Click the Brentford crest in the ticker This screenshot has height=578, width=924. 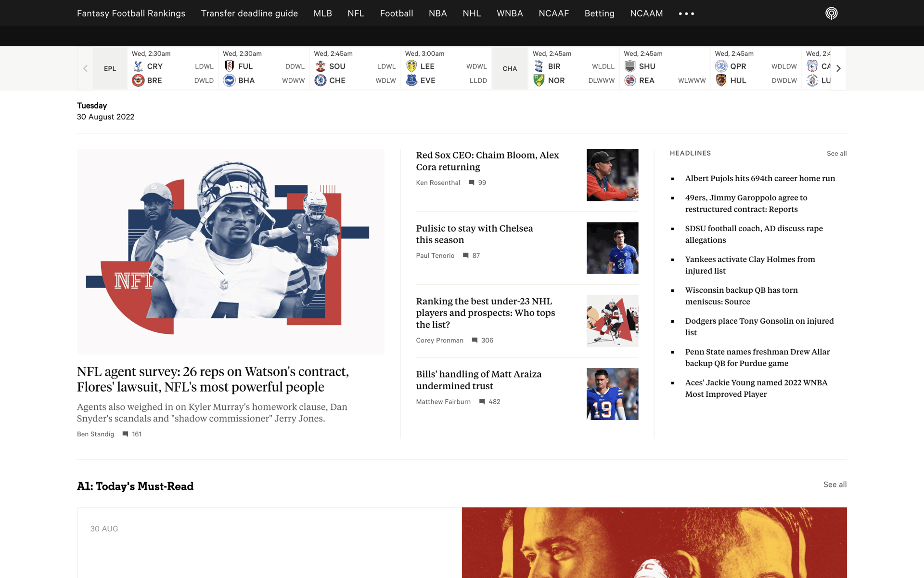coord(138,80)
